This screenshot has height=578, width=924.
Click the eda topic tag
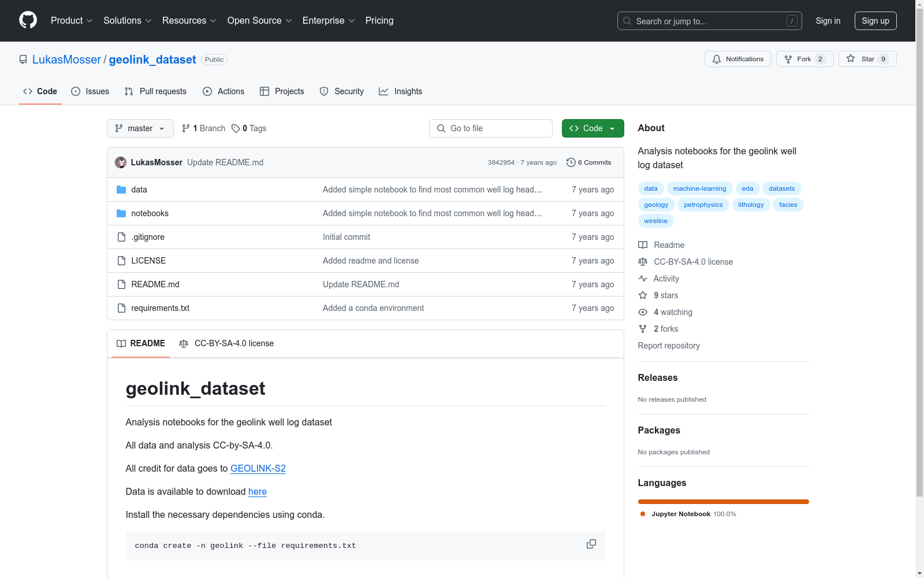[x=747, y=188]
